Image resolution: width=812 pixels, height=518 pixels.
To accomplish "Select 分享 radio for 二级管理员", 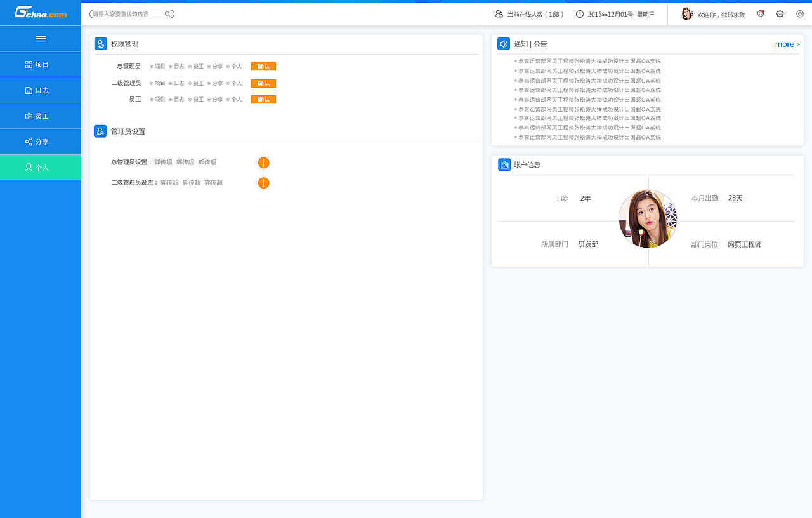I will click(x=209, y=83).
